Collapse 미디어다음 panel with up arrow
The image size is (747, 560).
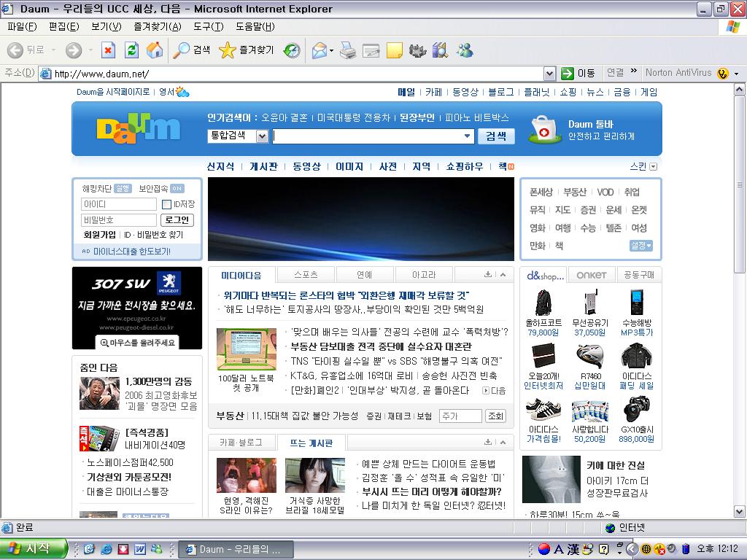[x=503, y=274]
